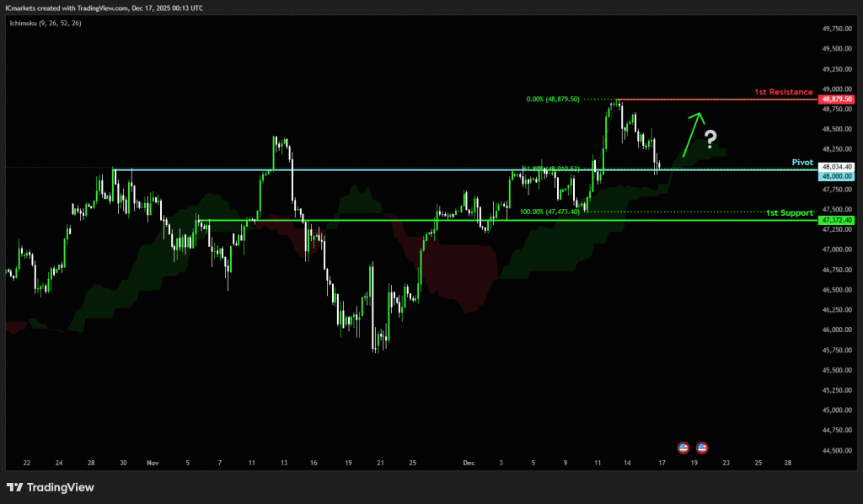Click the Nov marker on the time axis
The height and width of the screenshot is (504, 863).
click(x=153, y=463)
